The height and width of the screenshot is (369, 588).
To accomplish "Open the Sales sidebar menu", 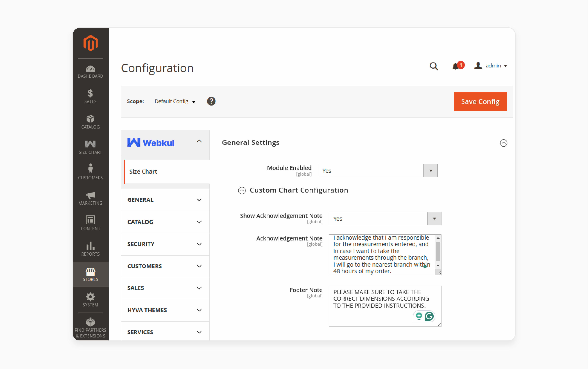I will point(90,96).
